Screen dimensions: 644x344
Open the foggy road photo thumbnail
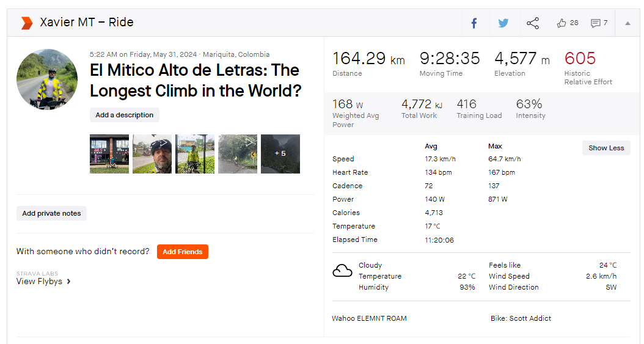238,154
